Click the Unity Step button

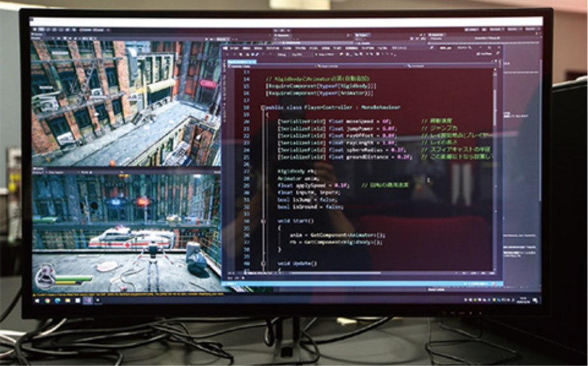(x=288, y=31)
